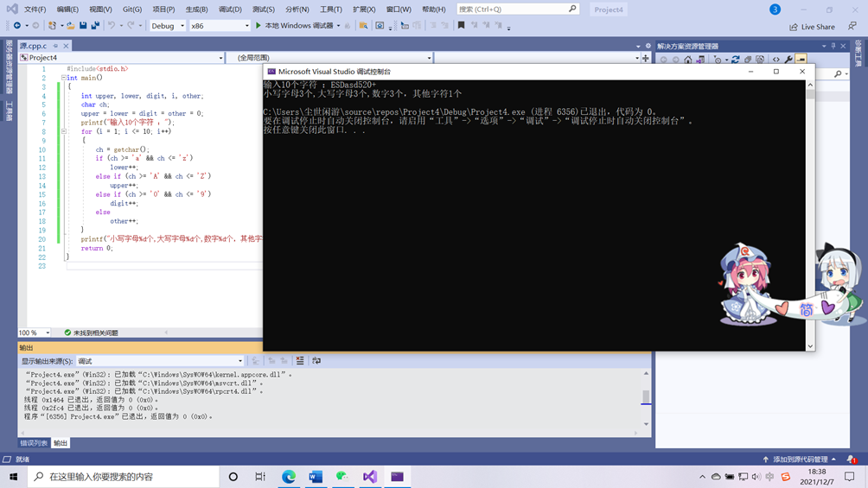
Task: Click Visual Studio icon on taskbar
Action: 370,477
